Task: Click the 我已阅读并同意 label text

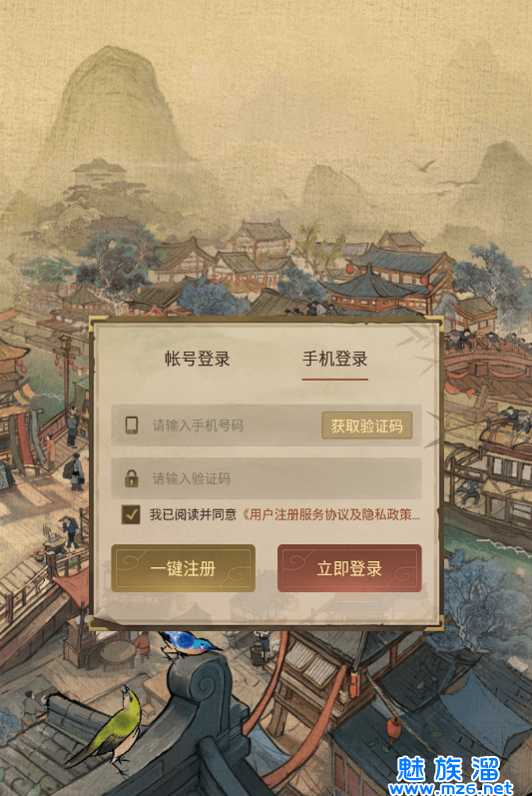Action: tap(193, 514)
